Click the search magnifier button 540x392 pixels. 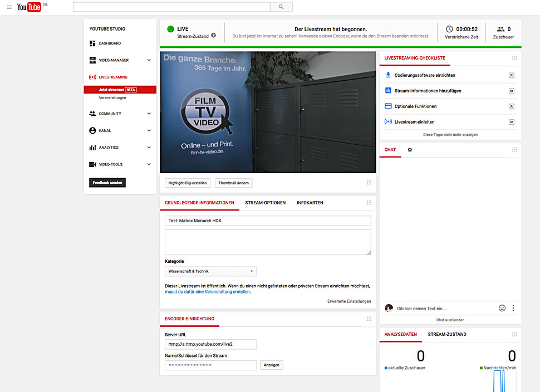coord(281,7)
